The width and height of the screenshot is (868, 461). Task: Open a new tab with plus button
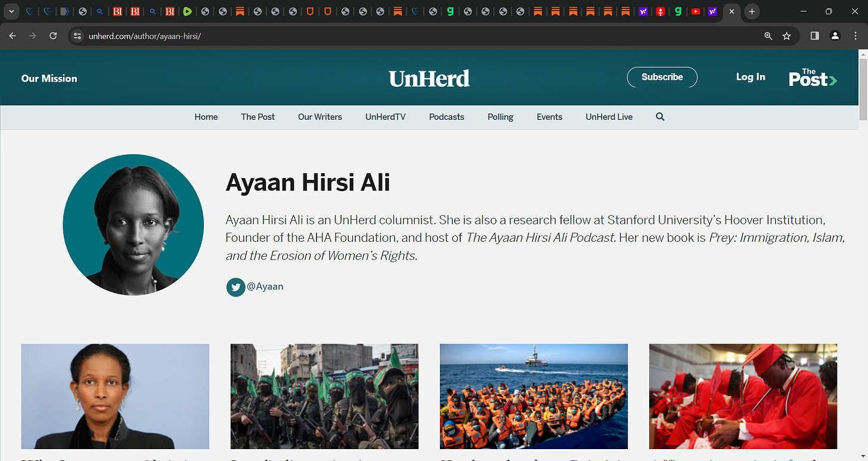[x=752, y=11]
